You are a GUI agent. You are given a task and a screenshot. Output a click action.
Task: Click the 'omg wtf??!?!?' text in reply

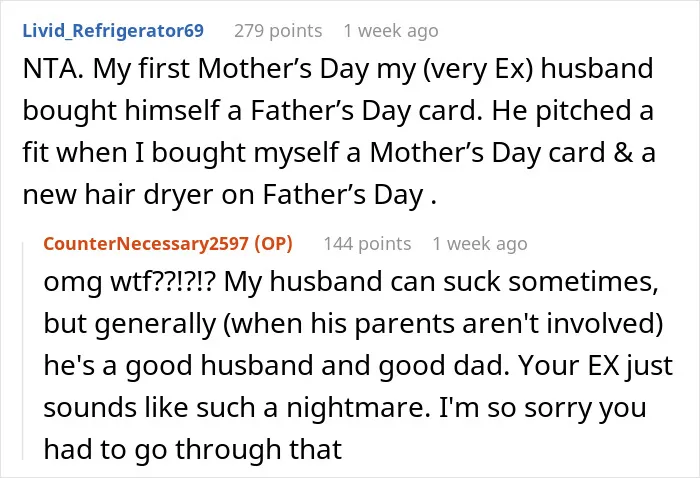point(130,282)
